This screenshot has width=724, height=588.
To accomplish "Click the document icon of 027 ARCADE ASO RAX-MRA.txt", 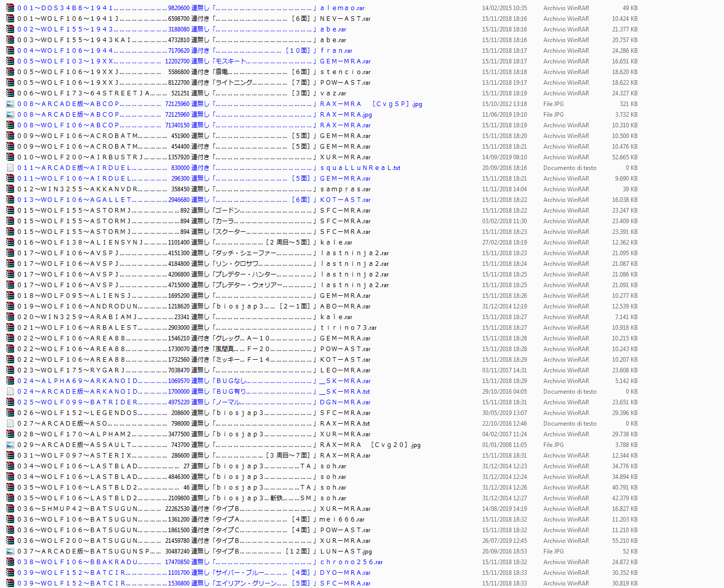I will 10,424.
